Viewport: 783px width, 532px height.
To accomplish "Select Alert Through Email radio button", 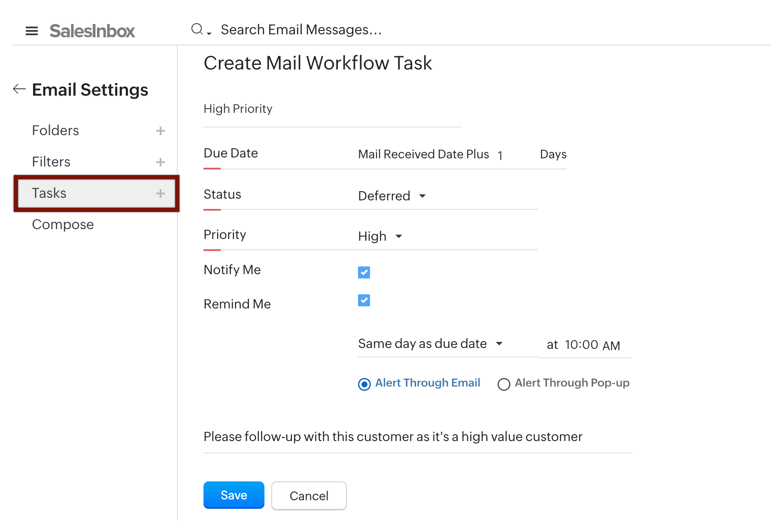I will pos(364,384).
